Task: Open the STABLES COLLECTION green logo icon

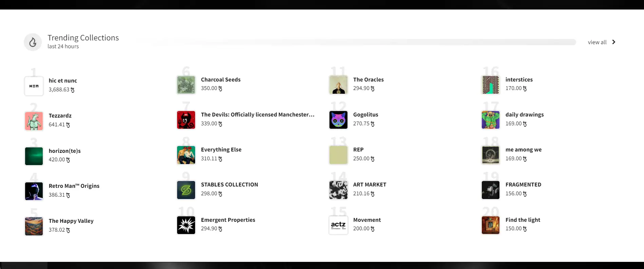Action: coord(186,190)
